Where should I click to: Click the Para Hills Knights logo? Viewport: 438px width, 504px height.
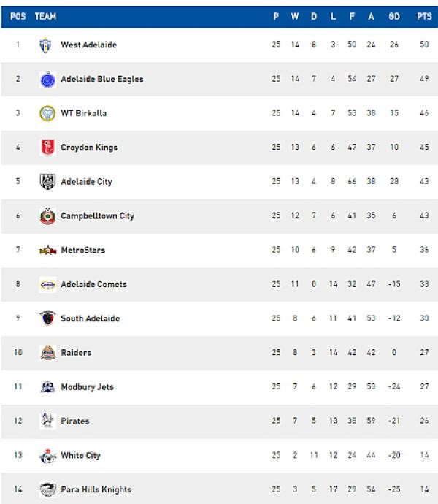47,490
